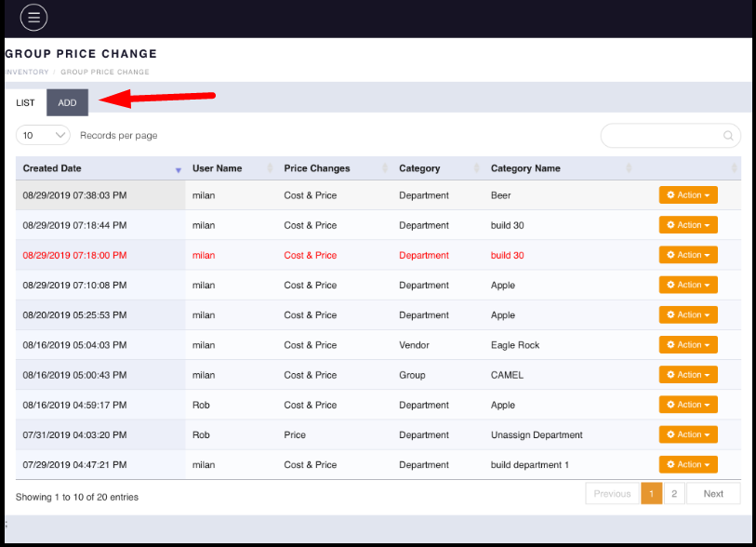Click the Previous page button
756x547 pixels.
pyautogui.click(x=612, y=494)
